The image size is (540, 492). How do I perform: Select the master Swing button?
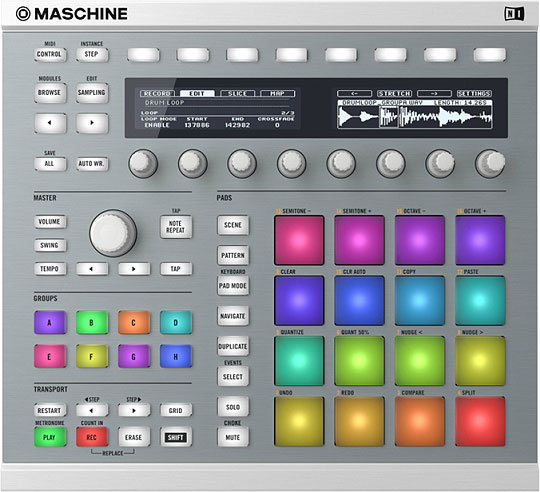click(x=50, y=245)
